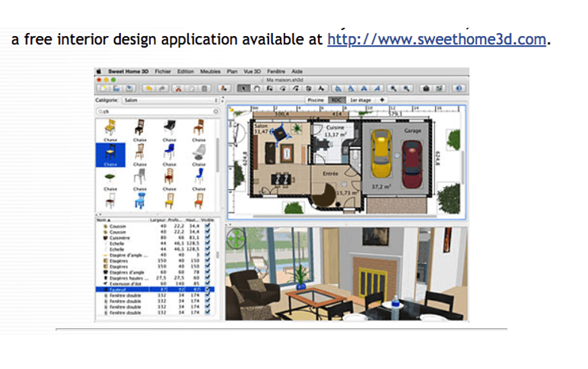This screenshot has height=369, width=588.
Task: Switch to the RDC level tab
Action: coord(336,100)
